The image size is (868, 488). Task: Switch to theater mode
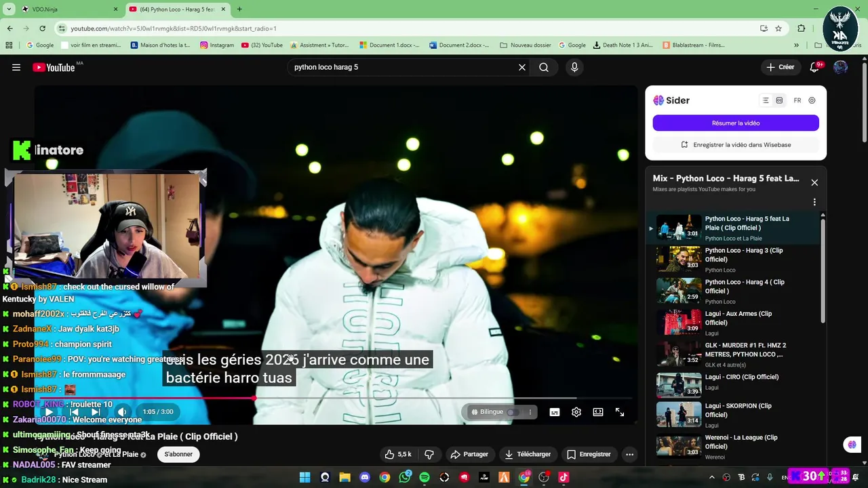[598, 412]
